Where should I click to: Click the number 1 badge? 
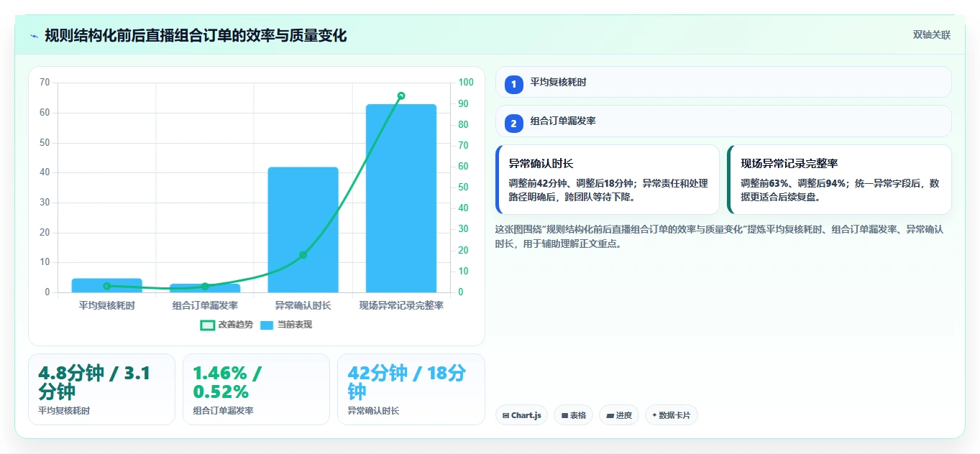pos(513,85)
